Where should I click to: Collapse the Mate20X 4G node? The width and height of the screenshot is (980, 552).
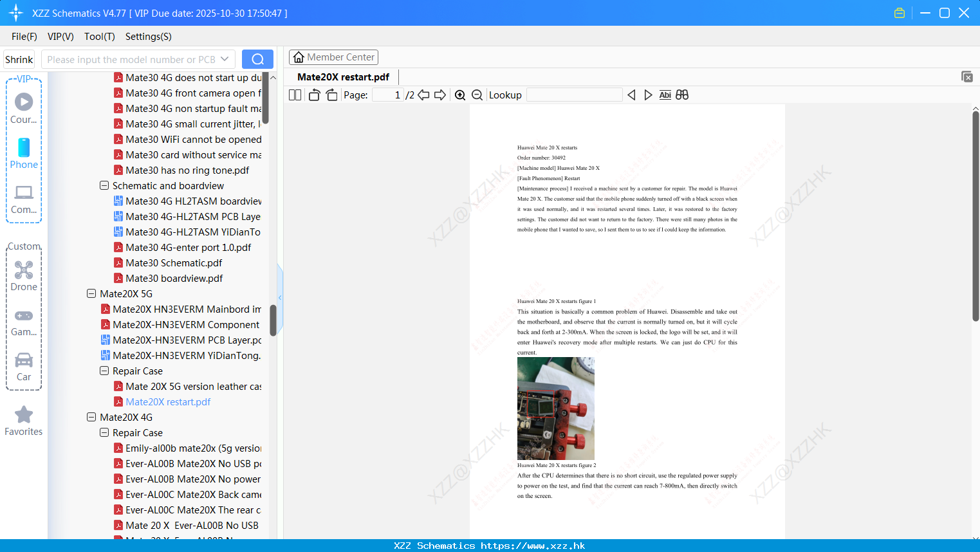click(x=91, y=417)
